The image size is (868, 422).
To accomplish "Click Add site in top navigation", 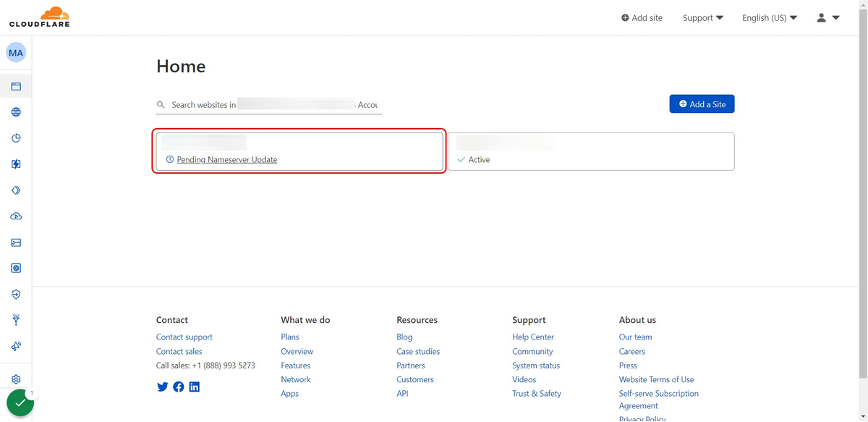I will [x=642, y=18].
